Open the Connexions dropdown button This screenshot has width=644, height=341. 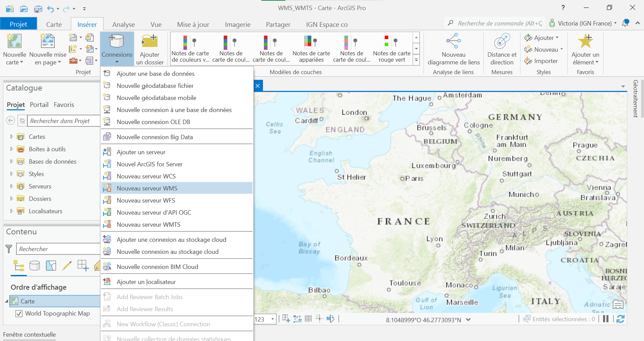(117, 49)
